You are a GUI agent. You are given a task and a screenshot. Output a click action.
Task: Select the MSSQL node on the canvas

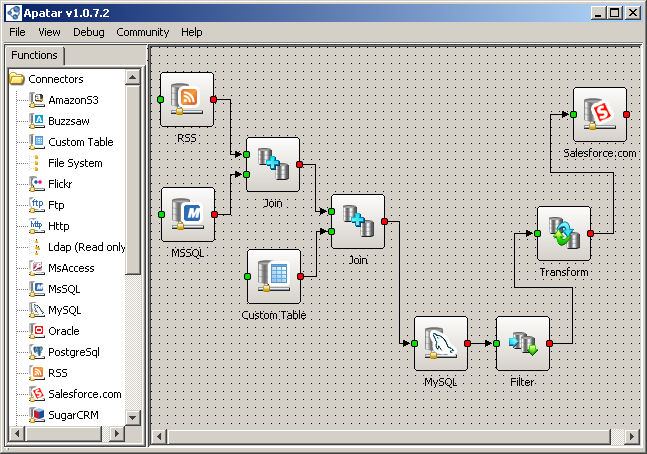click(188, 214)
